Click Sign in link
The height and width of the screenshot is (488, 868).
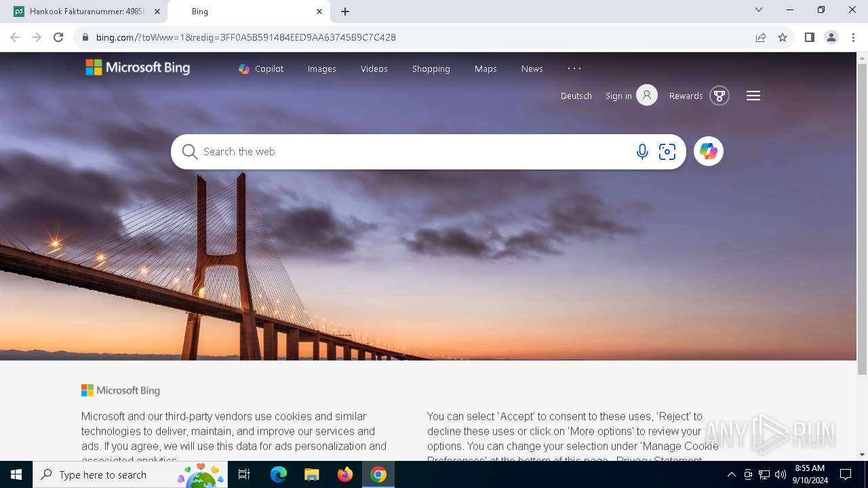click(x=618, y=96)
